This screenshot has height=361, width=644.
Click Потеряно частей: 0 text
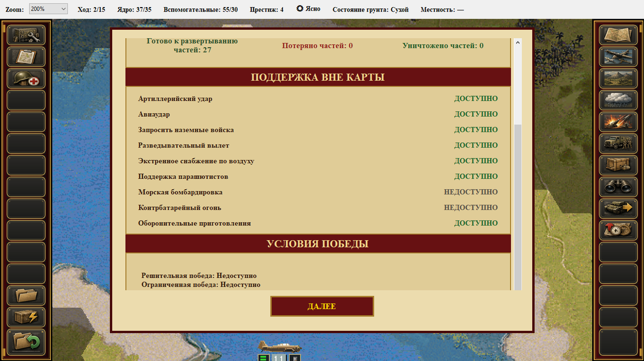point(317,46)
